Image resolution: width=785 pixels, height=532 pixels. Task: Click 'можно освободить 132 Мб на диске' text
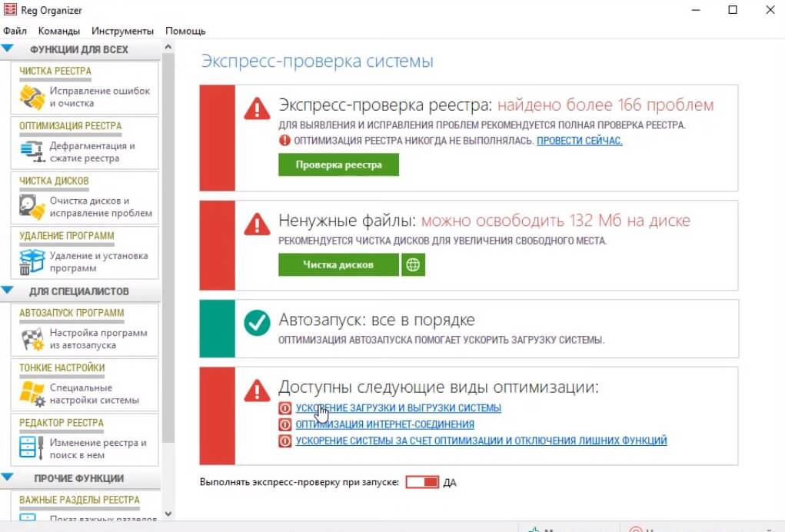[x=556, y=221]
